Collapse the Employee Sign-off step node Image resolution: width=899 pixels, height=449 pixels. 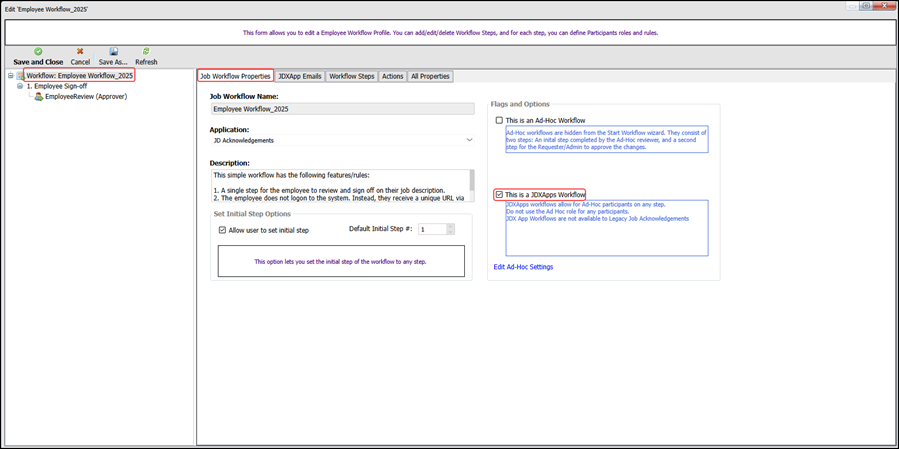click(x=19, y=86)
